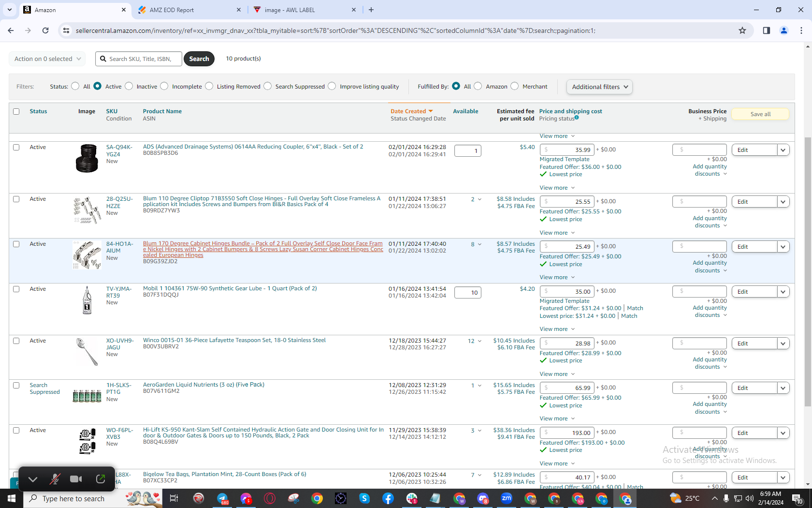Expand quantity discounts for AeroGarden Liquid Nutrients
The width and height of the screenshot is (812, 508).
click(x=710, y=408)
